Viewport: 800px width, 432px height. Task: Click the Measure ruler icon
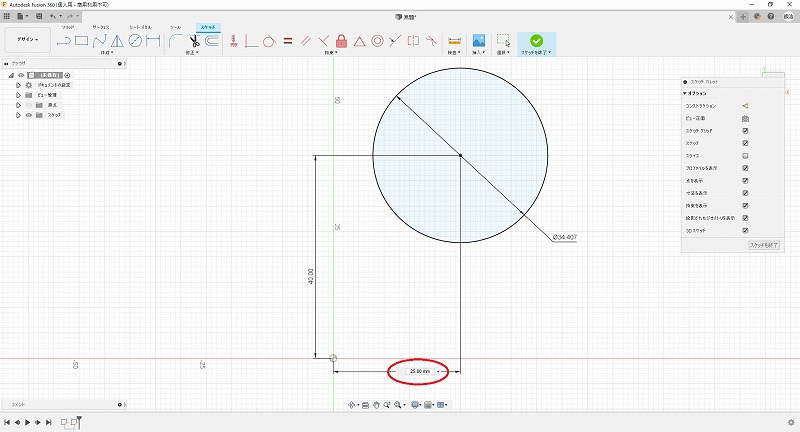(454, 41)
